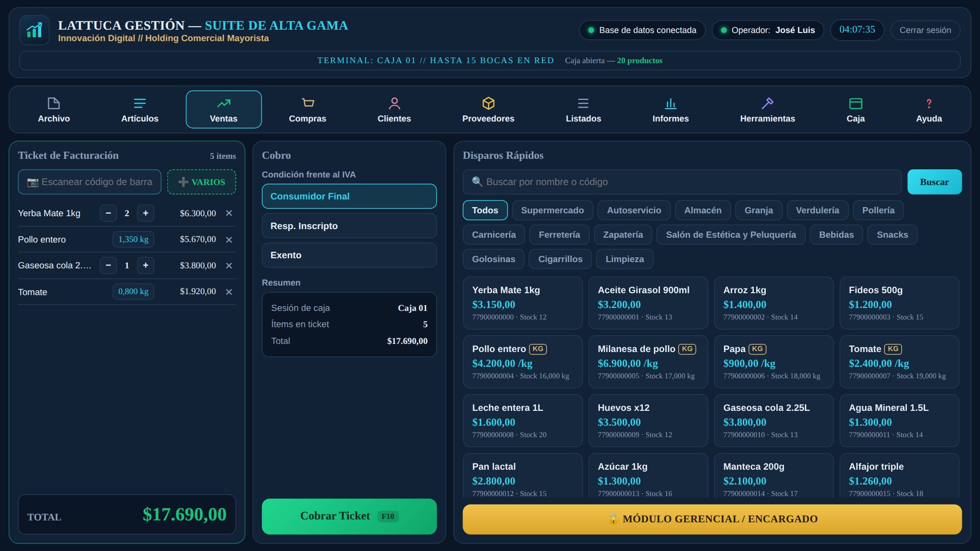Filter by Snacks category

[892, 235]
